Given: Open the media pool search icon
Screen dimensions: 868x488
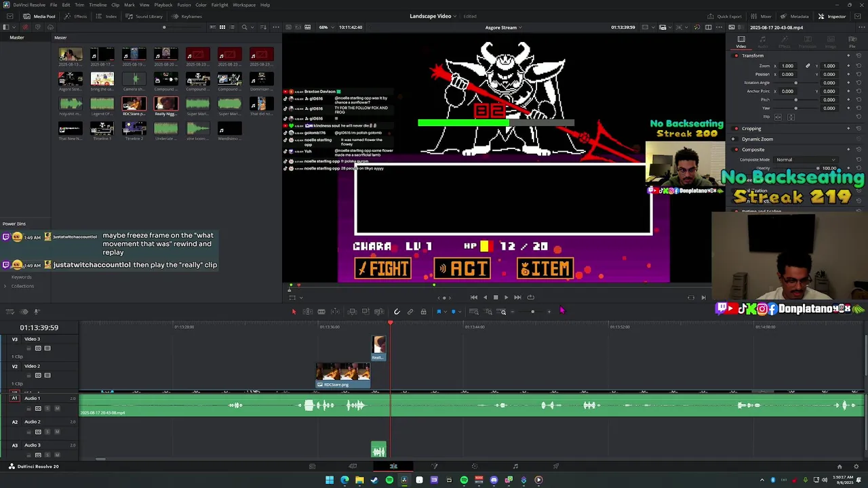Looking at the screenshot, I should click(244, 27).
